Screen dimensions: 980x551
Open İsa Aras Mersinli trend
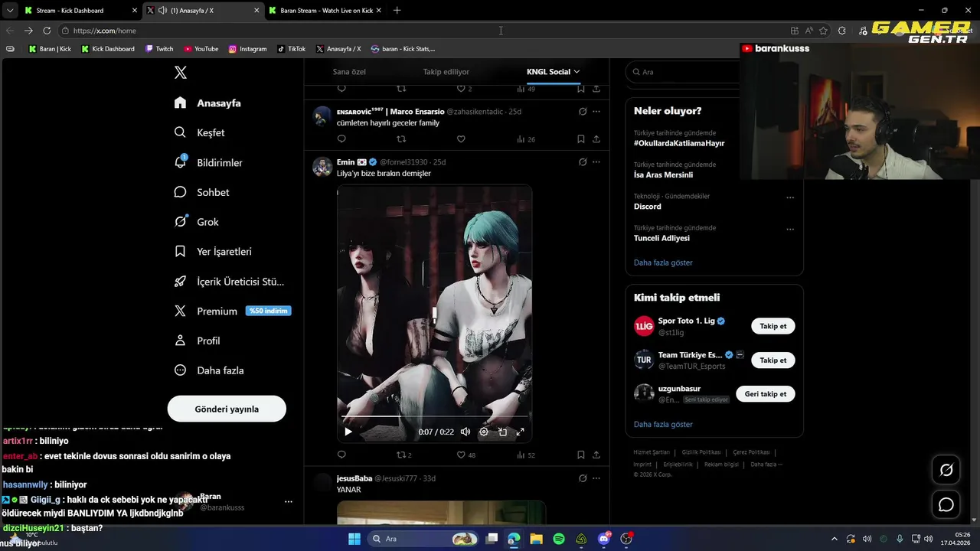pyautogui.click(x=663, y=174)
